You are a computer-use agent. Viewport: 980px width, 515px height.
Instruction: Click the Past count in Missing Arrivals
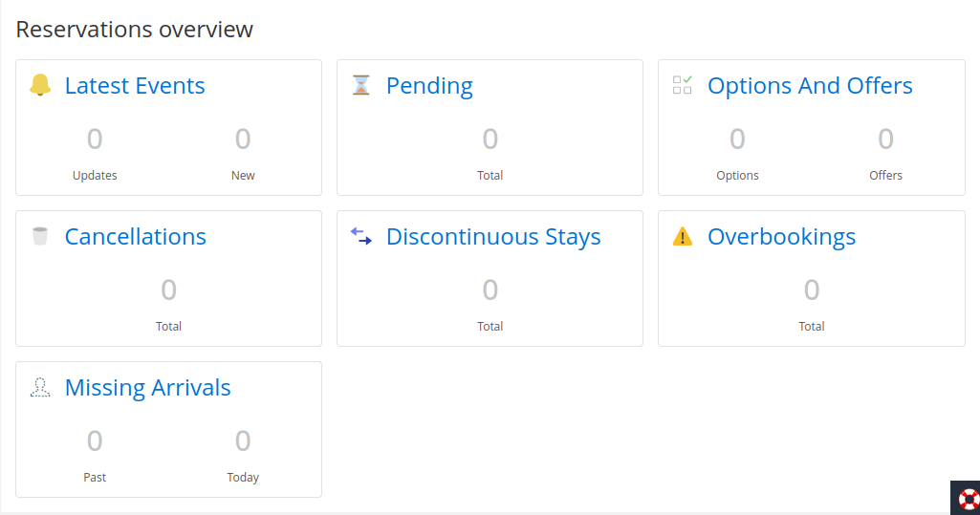click(x=95, y=441)
